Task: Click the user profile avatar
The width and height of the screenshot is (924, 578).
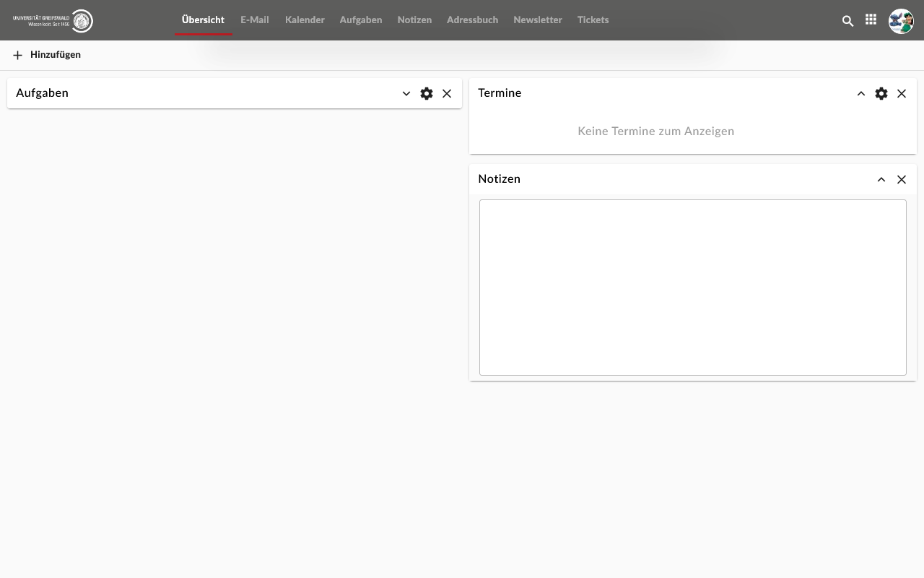Action: click(x=901, y=21)
